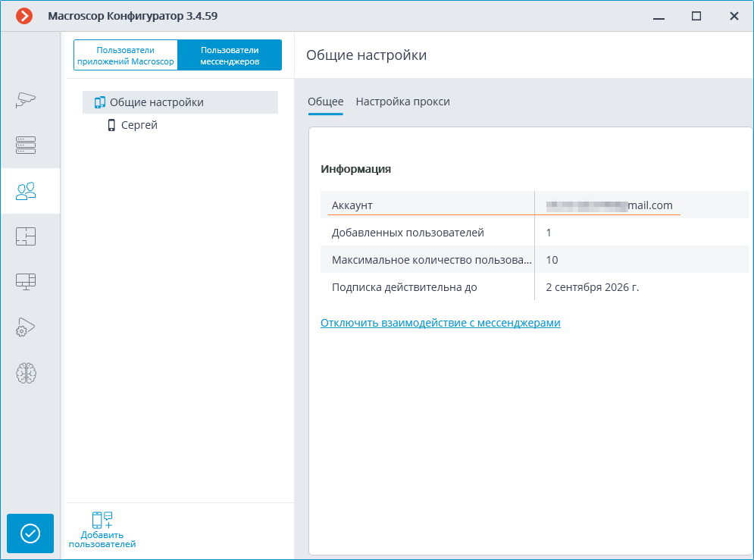Click the Максимальное количество пользователей row
Image resolution: width=754 pixels, height=560 pixels.
[534, 260]
